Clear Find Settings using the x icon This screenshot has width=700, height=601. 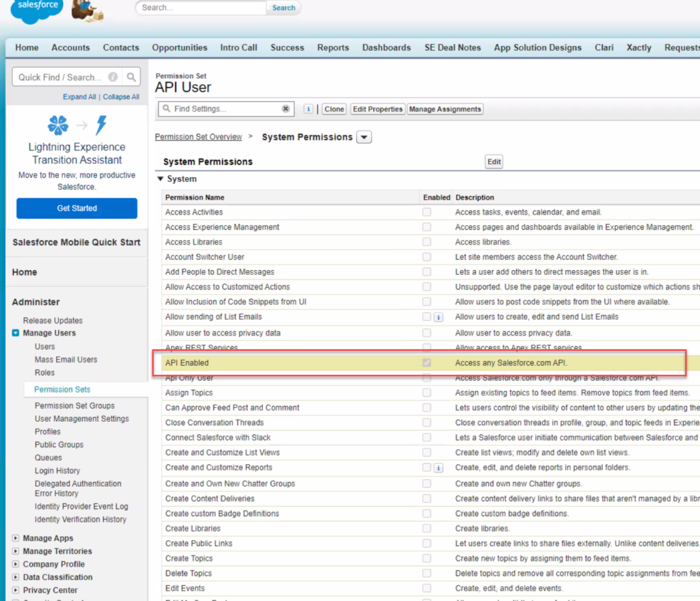[284, 109]
